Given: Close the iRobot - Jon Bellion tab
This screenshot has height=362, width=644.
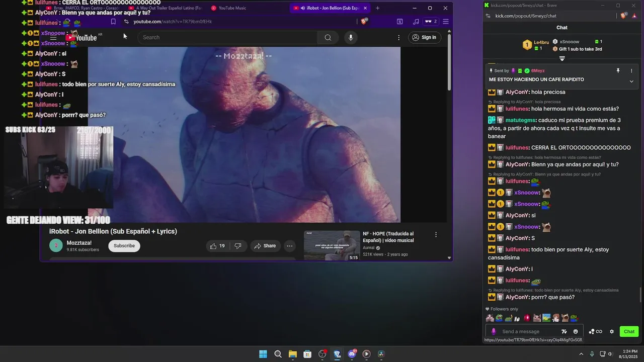Looking at the screenshot, I should [365, 8].
